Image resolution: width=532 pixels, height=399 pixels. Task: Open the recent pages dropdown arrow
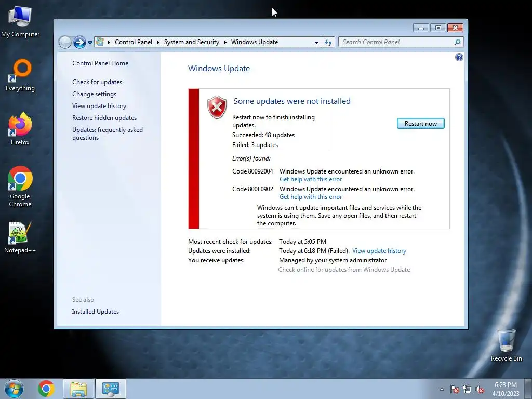[x=90, y=43]
